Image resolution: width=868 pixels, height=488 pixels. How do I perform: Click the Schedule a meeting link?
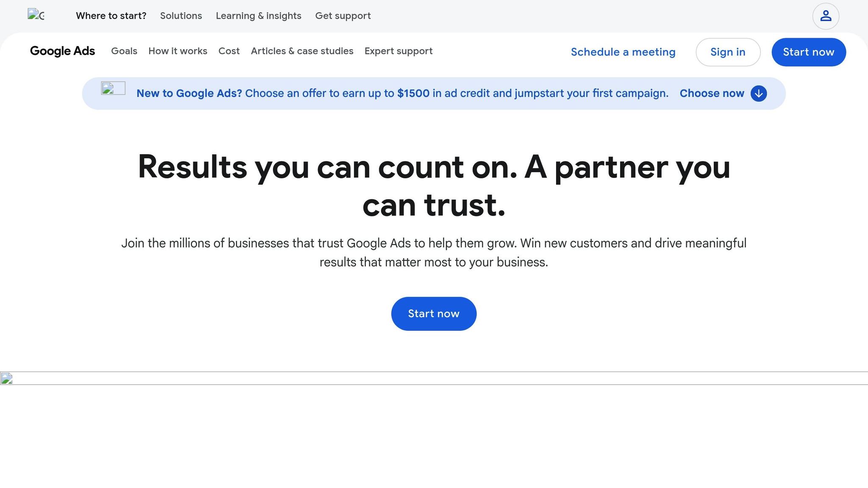pyautogui.click(x=623, y=52)
